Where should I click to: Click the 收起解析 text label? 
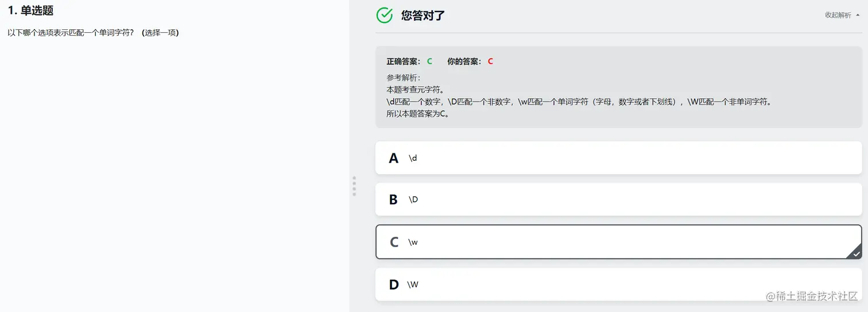[x=838, y=16]
